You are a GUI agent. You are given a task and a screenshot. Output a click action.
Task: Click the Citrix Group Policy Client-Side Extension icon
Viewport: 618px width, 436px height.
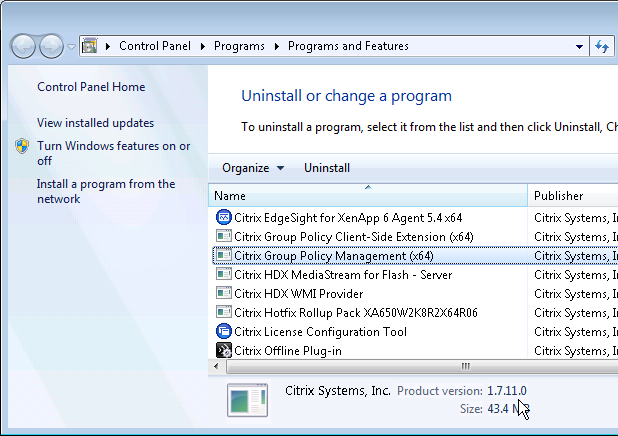223,236
